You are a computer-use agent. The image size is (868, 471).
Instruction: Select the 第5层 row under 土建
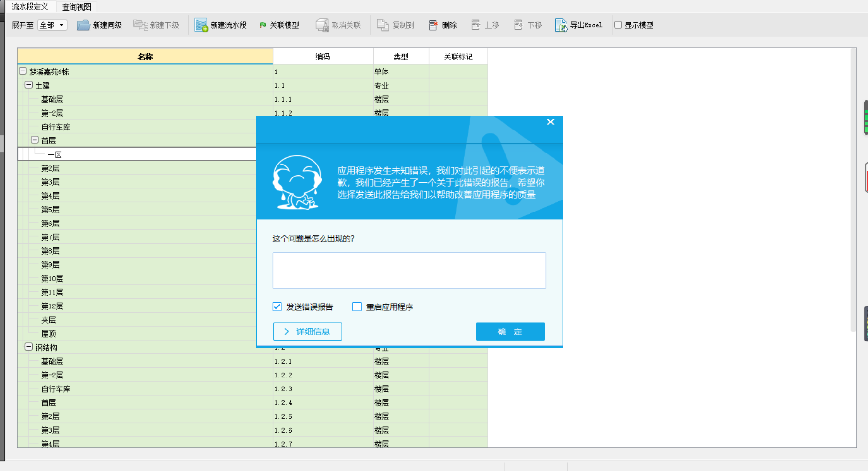point(137,210)
